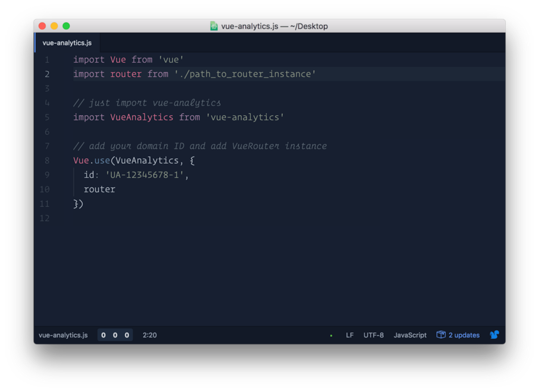Click the 'use' method on line 8
Screen dimensions: 539x392
(x=102, y=161)
